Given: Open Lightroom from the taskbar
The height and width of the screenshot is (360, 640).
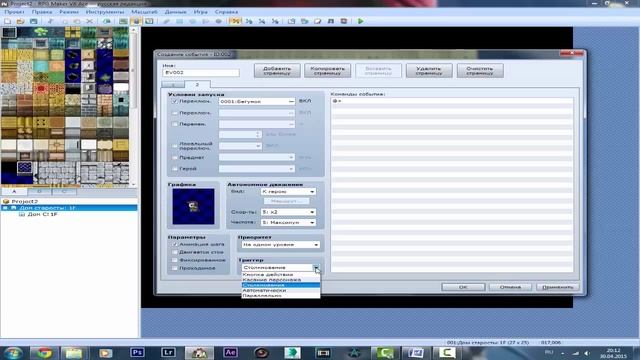Looking at the screenshot, I should (168, 352).
